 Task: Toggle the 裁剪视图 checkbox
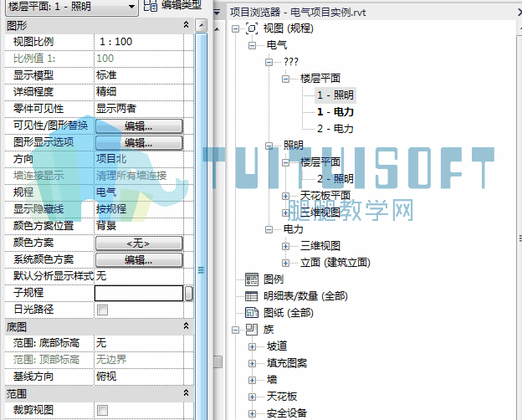103,410
